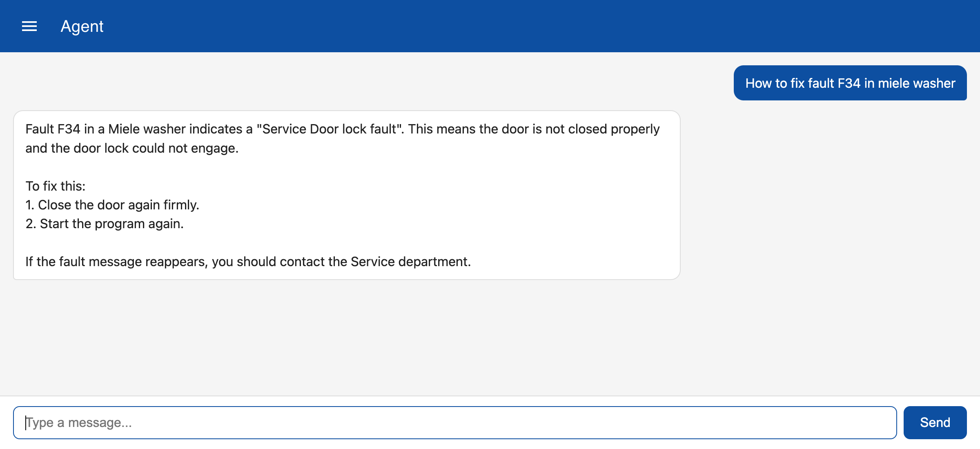Click empty space right of the reply bubble
Viewport: 980px width, 449px height.
[829, 195]
